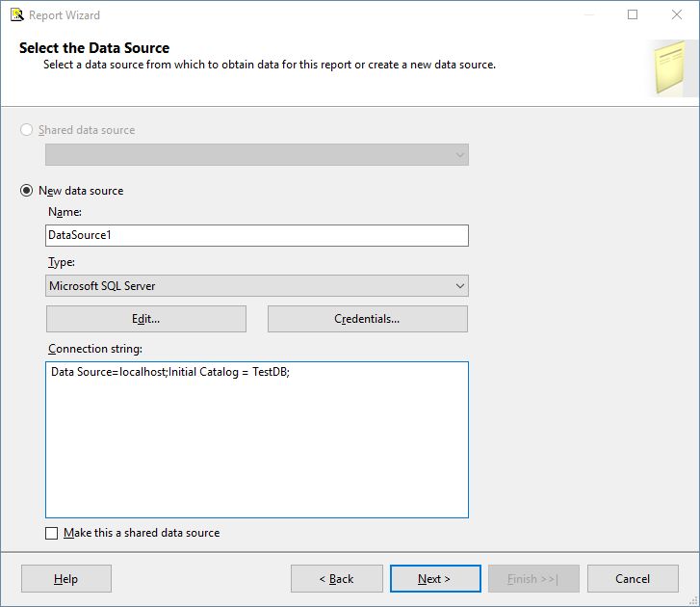
Task: Open the shared data source dropdown
Action: [458, 155]
